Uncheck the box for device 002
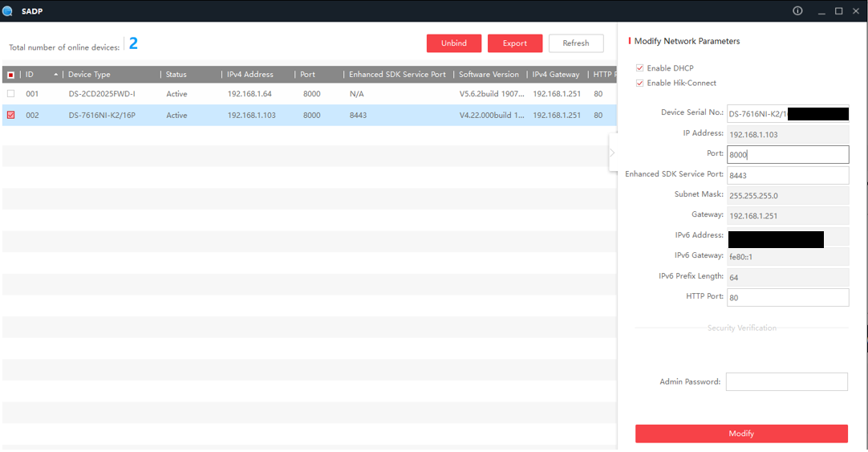This screenshot has width=868, height=452. pyautogui.click(x=10, y=115)
